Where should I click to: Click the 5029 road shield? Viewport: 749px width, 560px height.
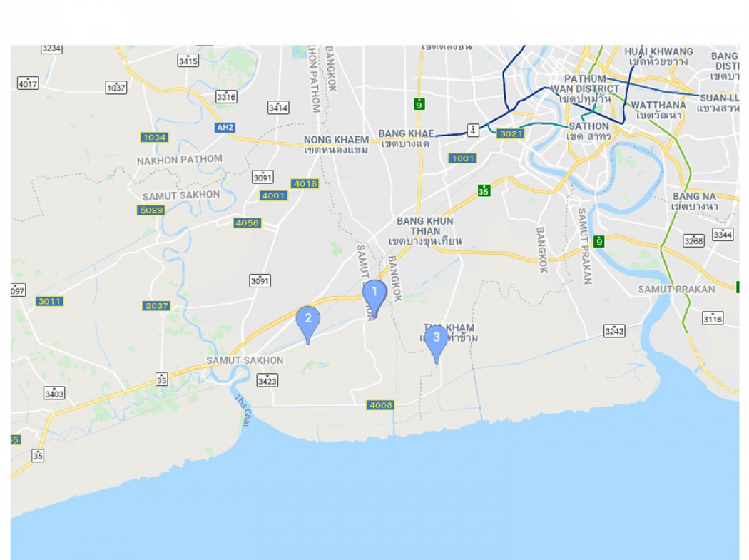[151, 210]
